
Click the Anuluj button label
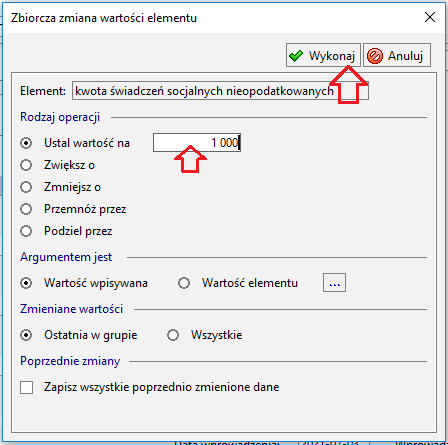pyautogui.click(x=405, y=56)
